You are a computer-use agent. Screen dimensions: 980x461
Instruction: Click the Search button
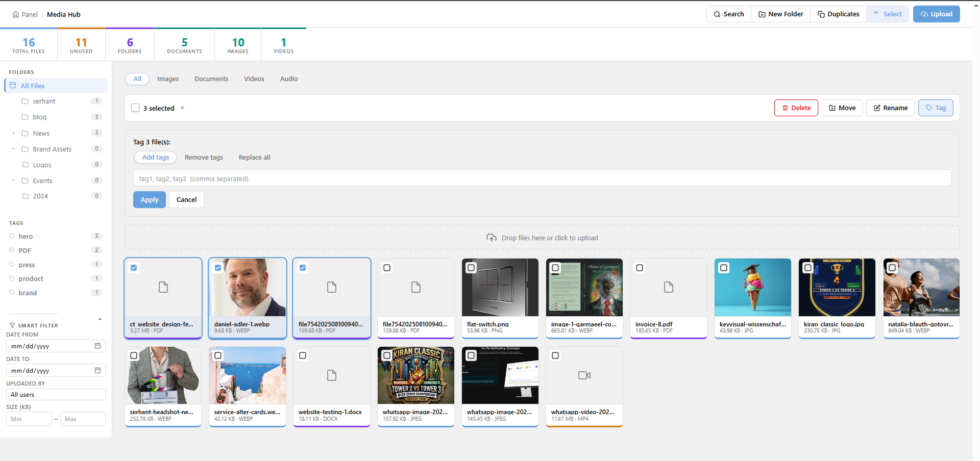729,14
